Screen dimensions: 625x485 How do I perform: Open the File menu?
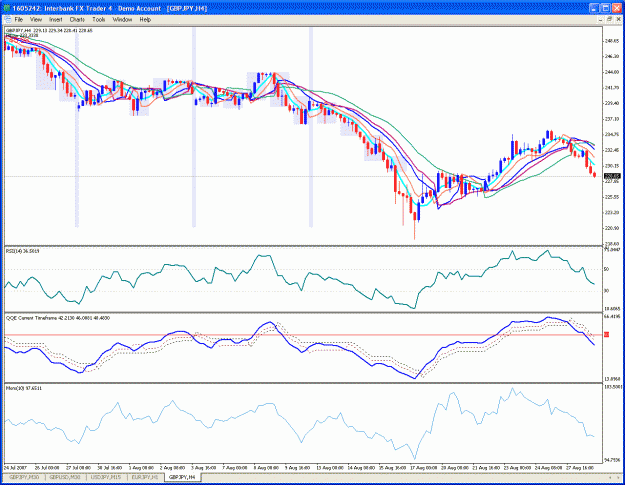pos(19,19)
